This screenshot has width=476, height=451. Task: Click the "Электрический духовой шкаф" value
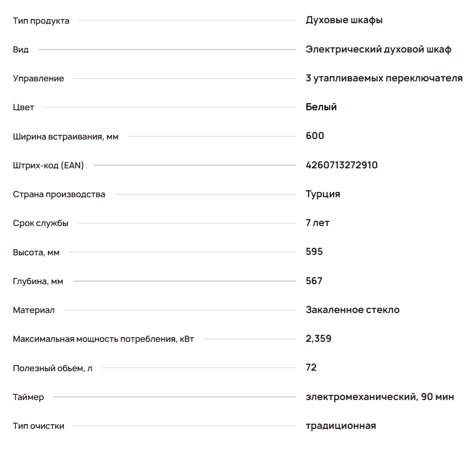(x=378, y=49)
